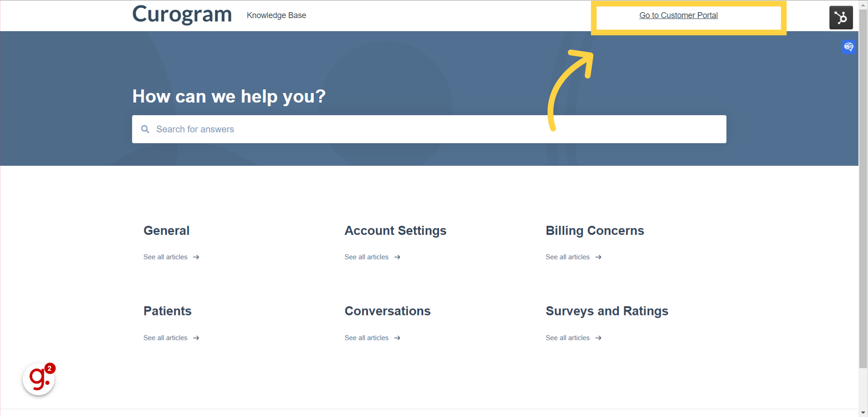Viewport: 868px width, 417px height.
Task: Open the Knowledge Base link
Action: [276, 15]
